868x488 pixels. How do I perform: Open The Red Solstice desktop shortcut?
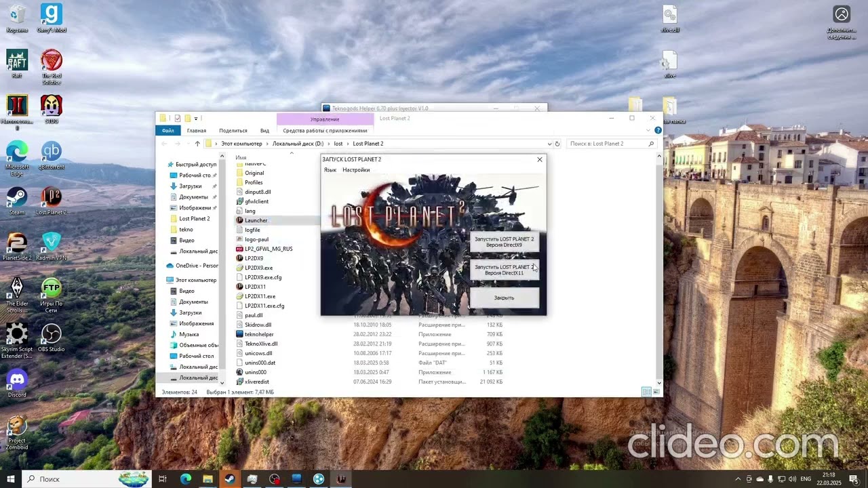(x=52, y=66)
